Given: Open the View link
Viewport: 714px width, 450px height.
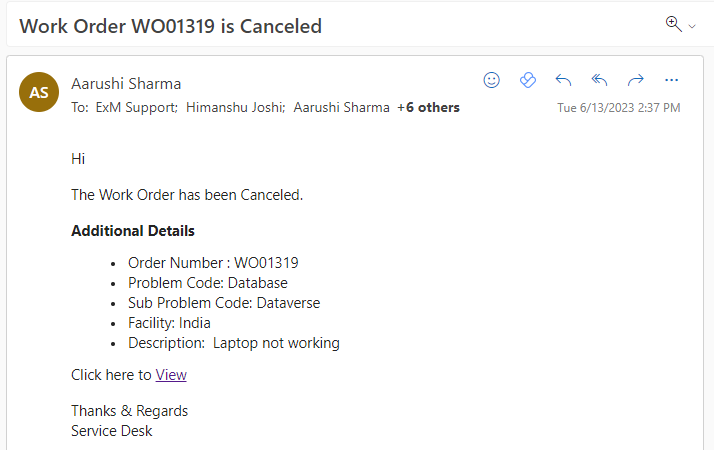Looking at the screenshot, I should pos(171,375).
